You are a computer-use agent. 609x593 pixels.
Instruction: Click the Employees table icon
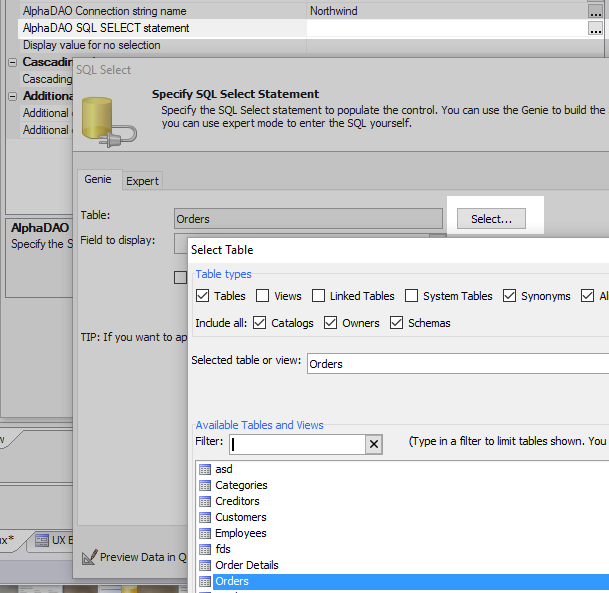click(205, 534)
